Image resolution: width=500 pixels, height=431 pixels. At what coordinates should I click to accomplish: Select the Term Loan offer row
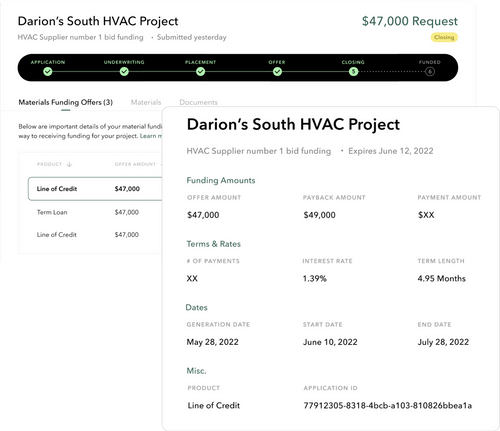coord(95,212)
